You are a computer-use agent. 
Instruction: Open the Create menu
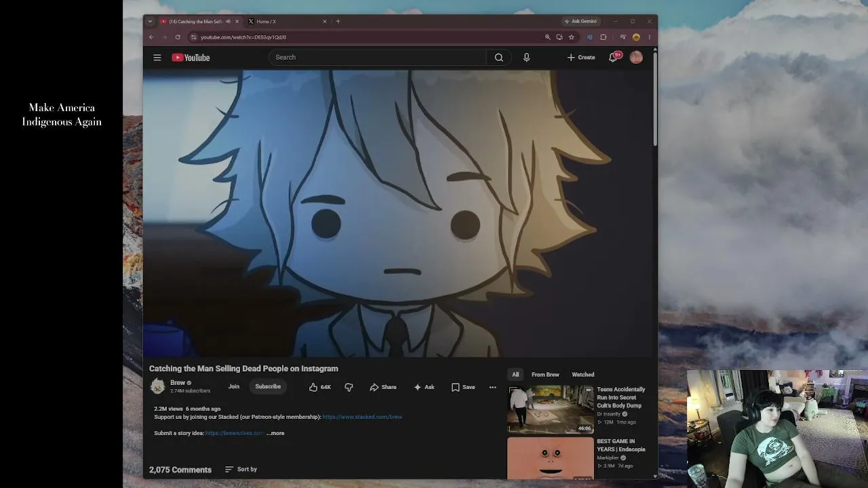(581, 58)
